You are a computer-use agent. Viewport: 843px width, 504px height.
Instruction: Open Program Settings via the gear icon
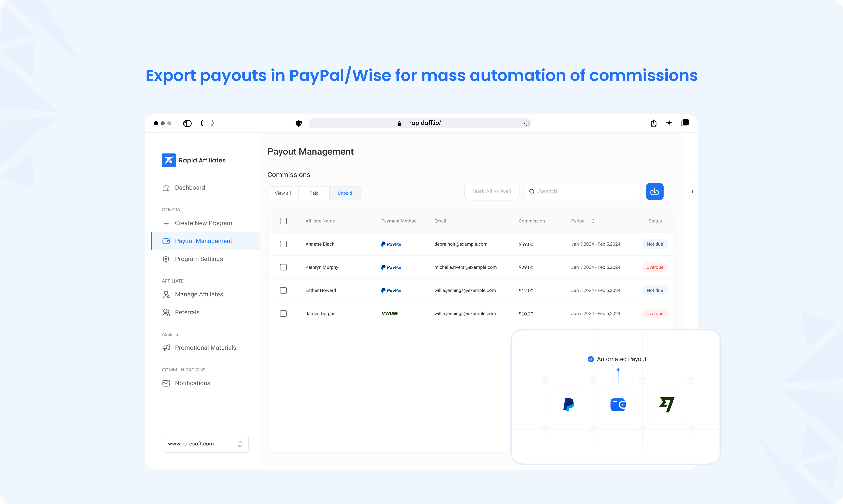tap(166, 259)
